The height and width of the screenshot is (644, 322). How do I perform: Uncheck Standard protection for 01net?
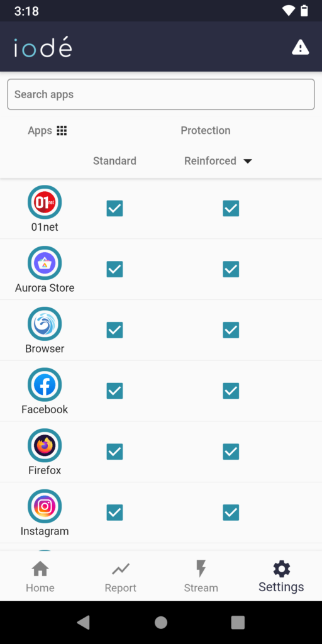(114, 208)
